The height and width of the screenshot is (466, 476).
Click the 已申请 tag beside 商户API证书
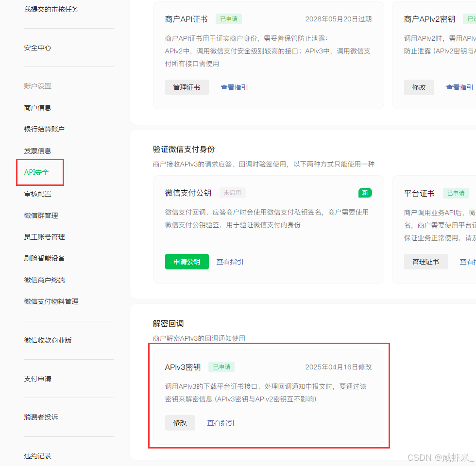click(229, 19)
